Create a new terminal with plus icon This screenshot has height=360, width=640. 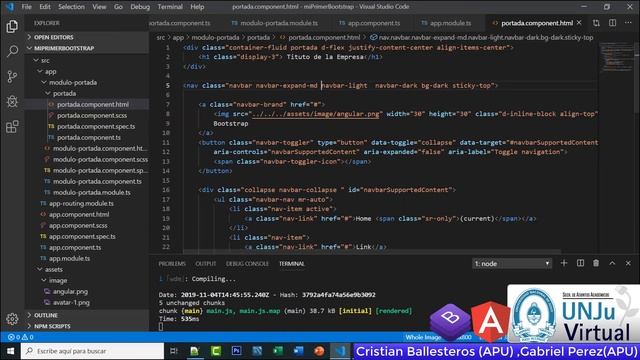pos(564,263)
